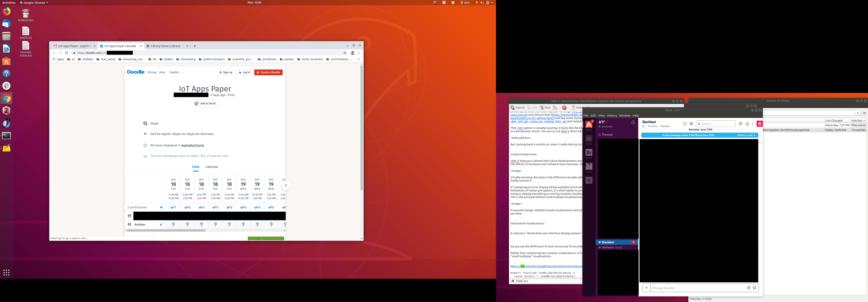Expand the Matches column sort arrow

point(864,121)
